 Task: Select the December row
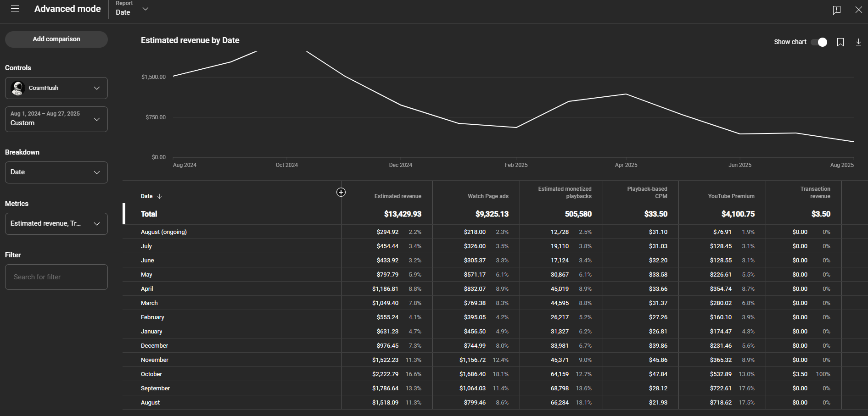pos(495,346)
